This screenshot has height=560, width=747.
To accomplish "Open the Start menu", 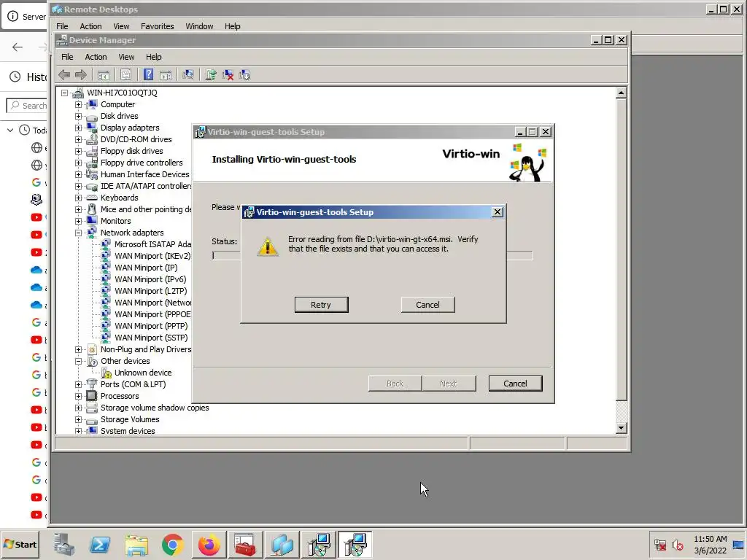I will pyautogui.click(x=20, y=544).
